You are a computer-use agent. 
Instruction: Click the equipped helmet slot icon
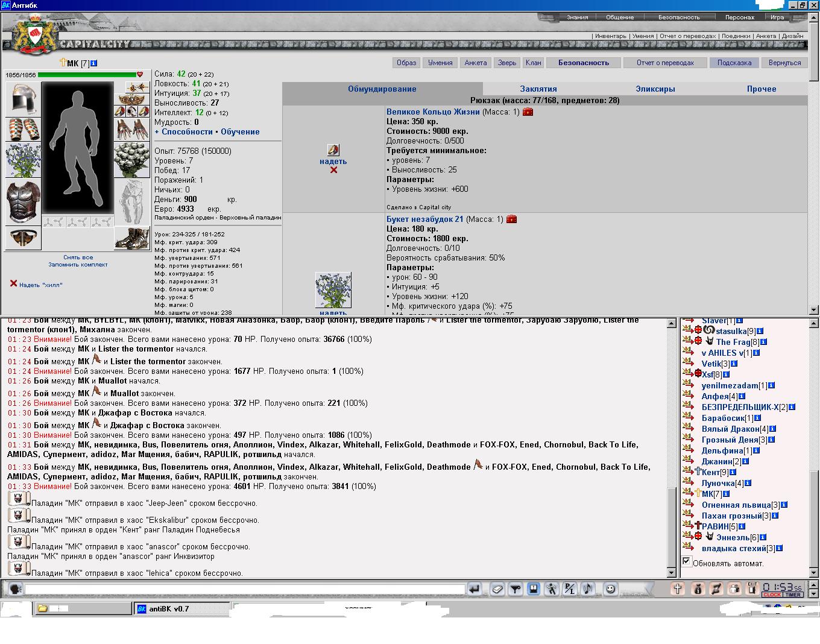[24, 99]
